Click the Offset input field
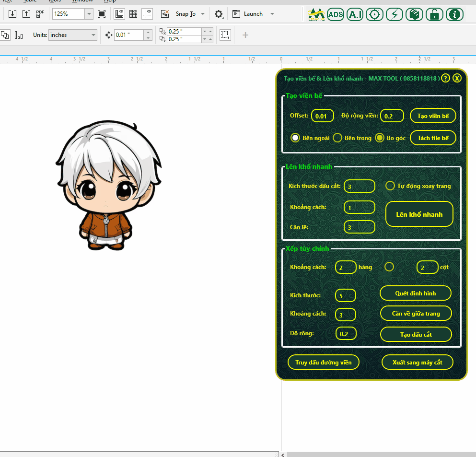Viewport: 476px width, 457px height. (x=322, y=116)
